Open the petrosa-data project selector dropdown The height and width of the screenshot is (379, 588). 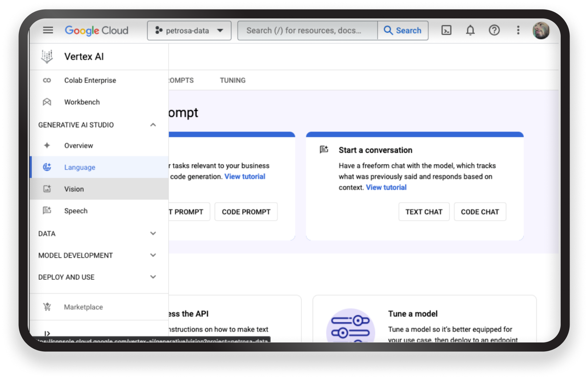(189, 30)
